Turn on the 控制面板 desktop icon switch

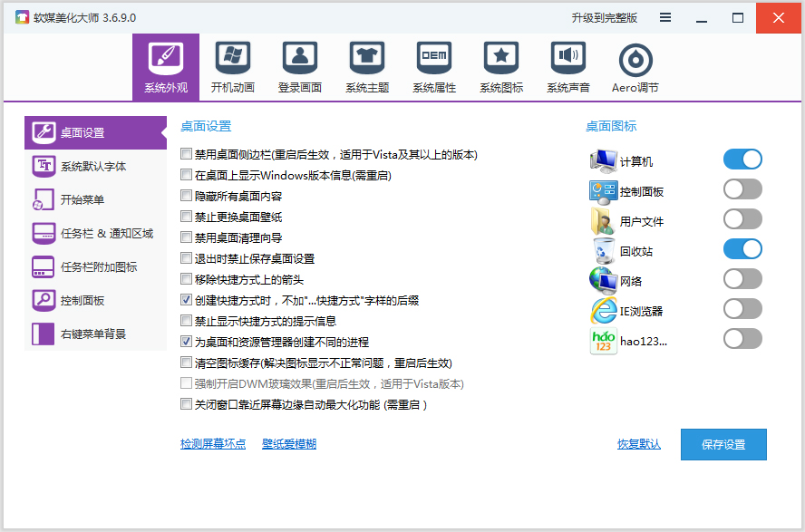coord(742,189)
